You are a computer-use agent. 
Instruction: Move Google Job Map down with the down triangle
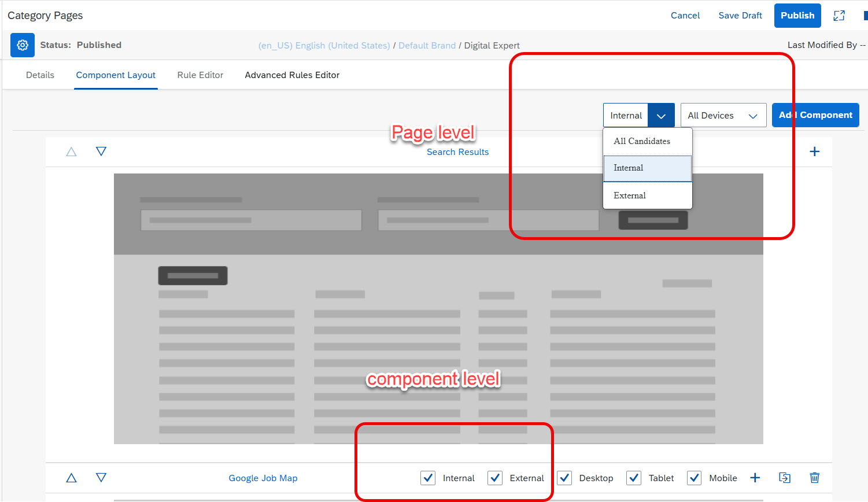pos(101,478)
